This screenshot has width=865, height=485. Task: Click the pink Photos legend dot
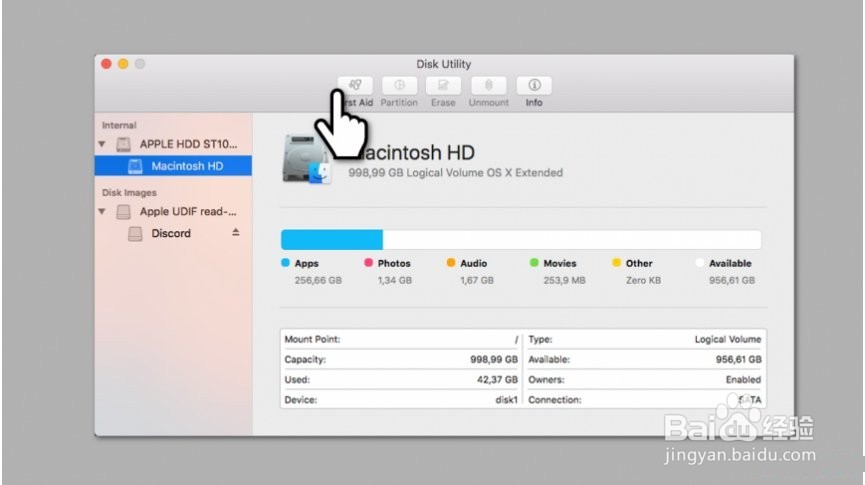369,263
